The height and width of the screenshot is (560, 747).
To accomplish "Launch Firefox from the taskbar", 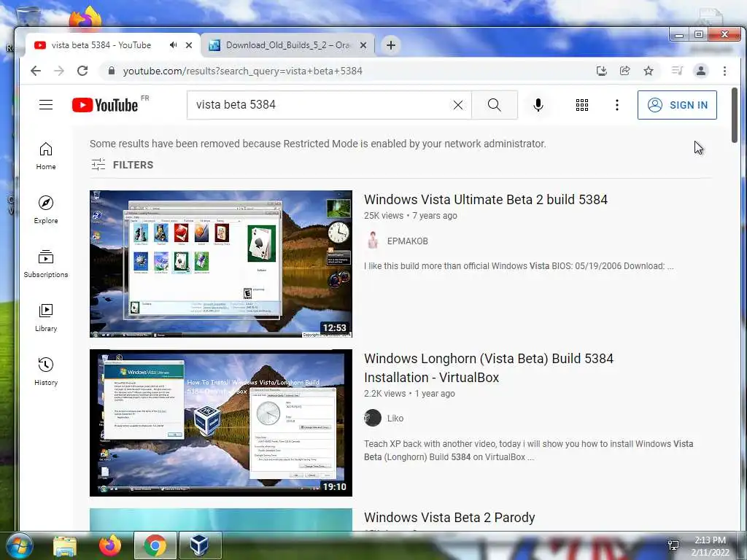I will tap(109, 545).
